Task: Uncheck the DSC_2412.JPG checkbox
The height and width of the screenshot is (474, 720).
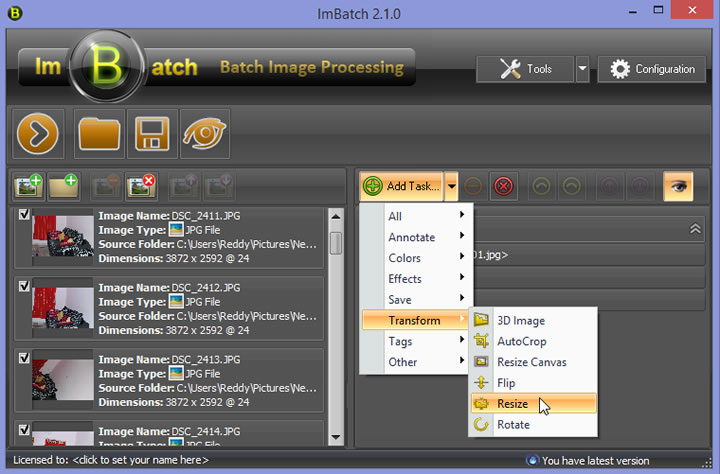Action: pos(24,286)
